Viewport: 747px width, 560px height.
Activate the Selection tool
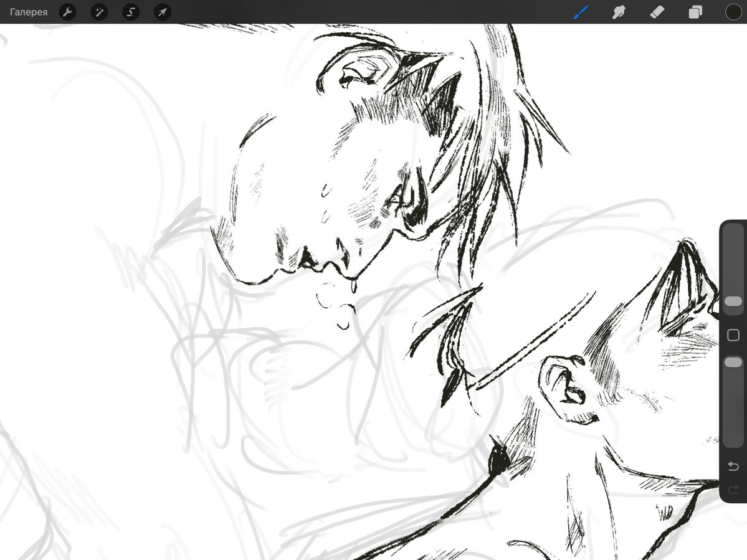pos(131,12)
